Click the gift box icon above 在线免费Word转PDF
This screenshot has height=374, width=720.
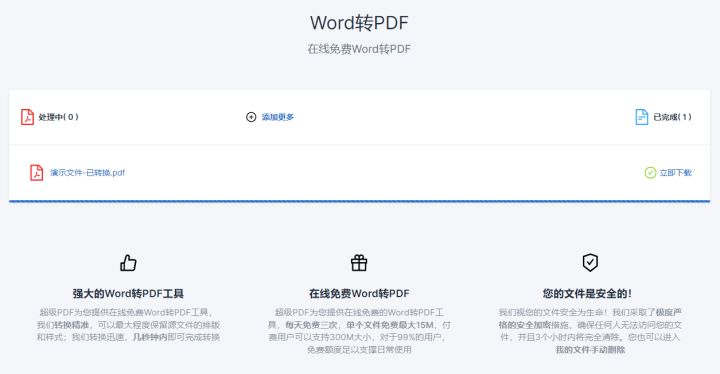359,263
